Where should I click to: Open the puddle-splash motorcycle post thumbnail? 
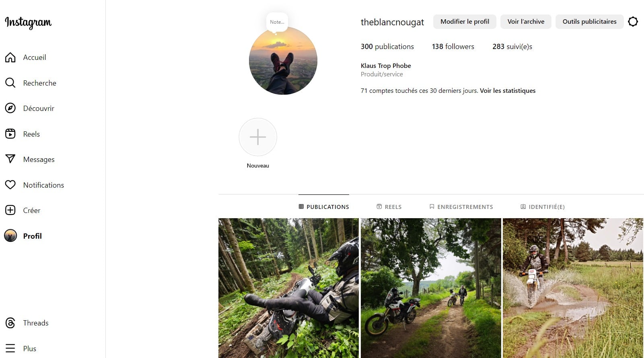click(573, 288)
